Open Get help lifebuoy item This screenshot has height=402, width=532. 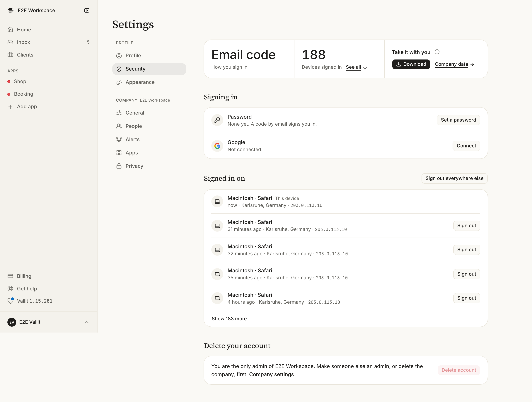(x=49, y=288)
